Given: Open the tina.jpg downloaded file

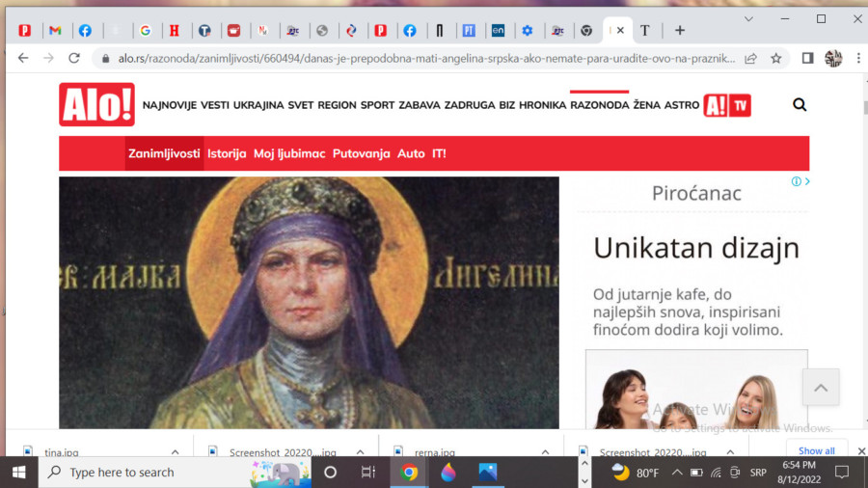Looking at the screenshot, I should (x=62, y=452).
